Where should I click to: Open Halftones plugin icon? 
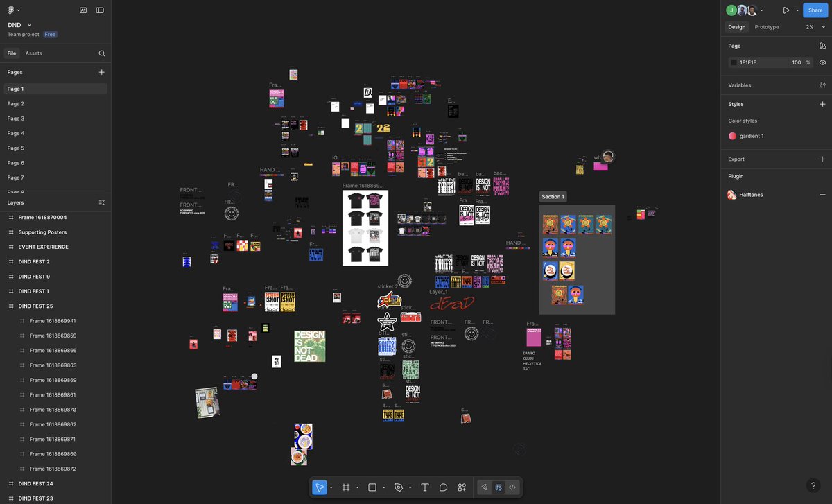[732, 195]
